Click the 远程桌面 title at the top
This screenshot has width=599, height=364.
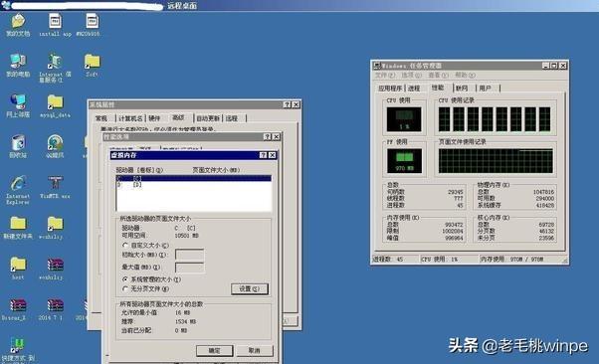click(182, 6)
